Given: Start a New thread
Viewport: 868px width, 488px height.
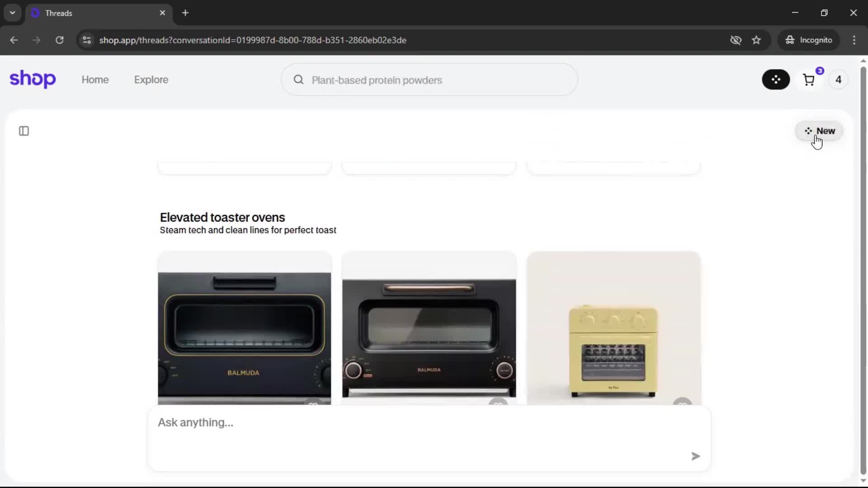Looking at the screenshot, I should tap(819, 131).
